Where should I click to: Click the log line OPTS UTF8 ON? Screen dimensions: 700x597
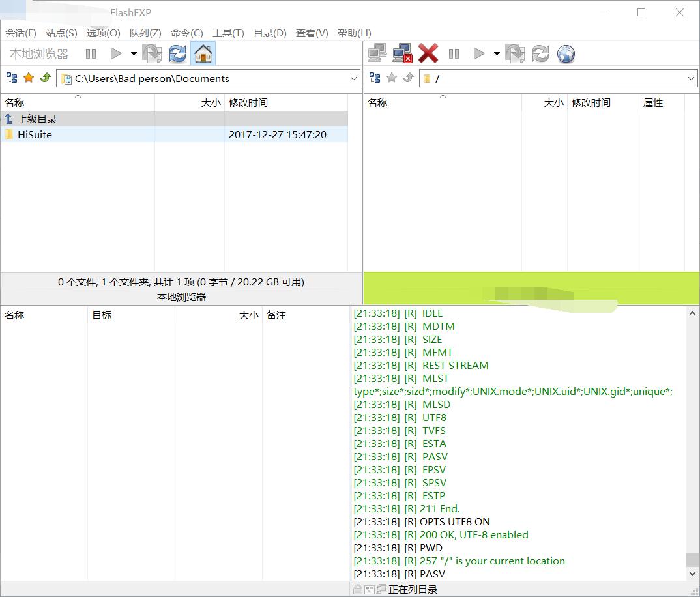(x=422, y=521)
